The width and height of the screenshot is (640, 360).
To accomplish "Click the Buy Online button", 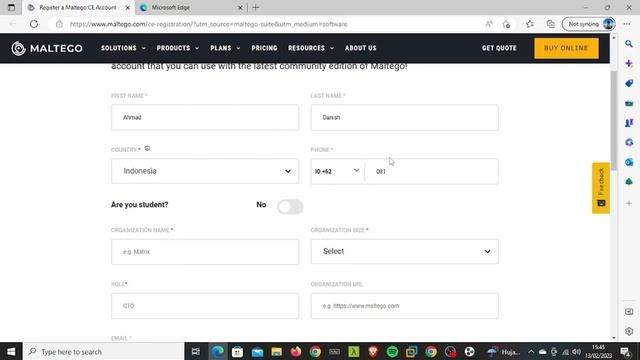I will pos(566,48).
